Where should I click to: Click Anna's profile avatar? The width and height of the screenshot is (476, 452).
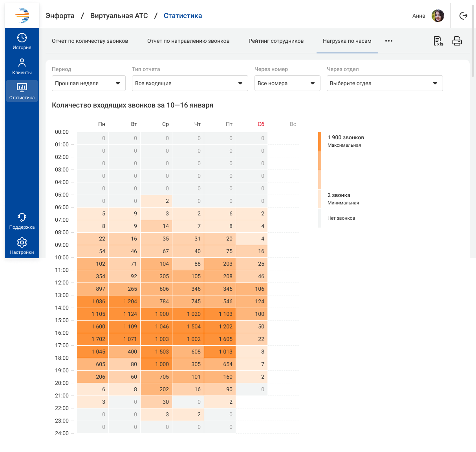click(x=438, y=16)
